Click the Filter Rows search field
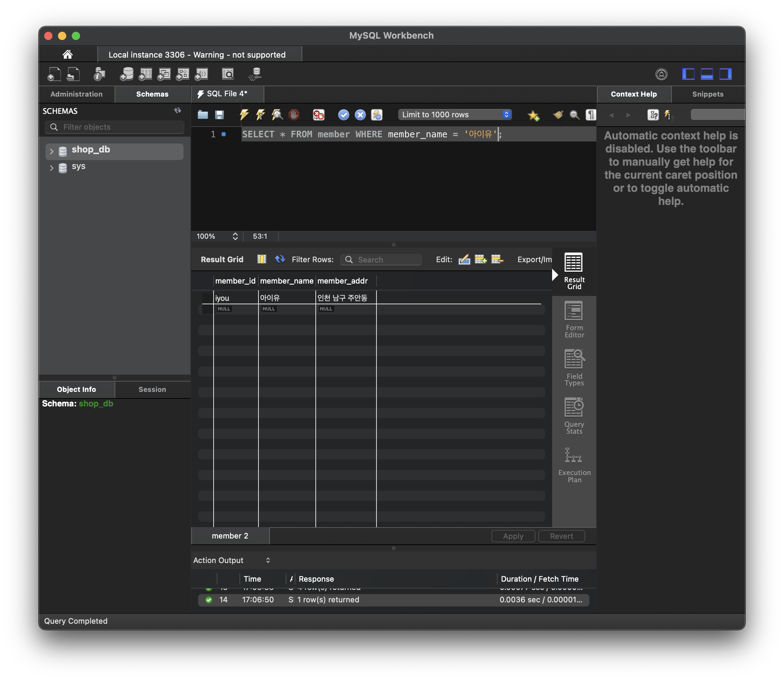This screenshot has height=681, width=784. 381,259
